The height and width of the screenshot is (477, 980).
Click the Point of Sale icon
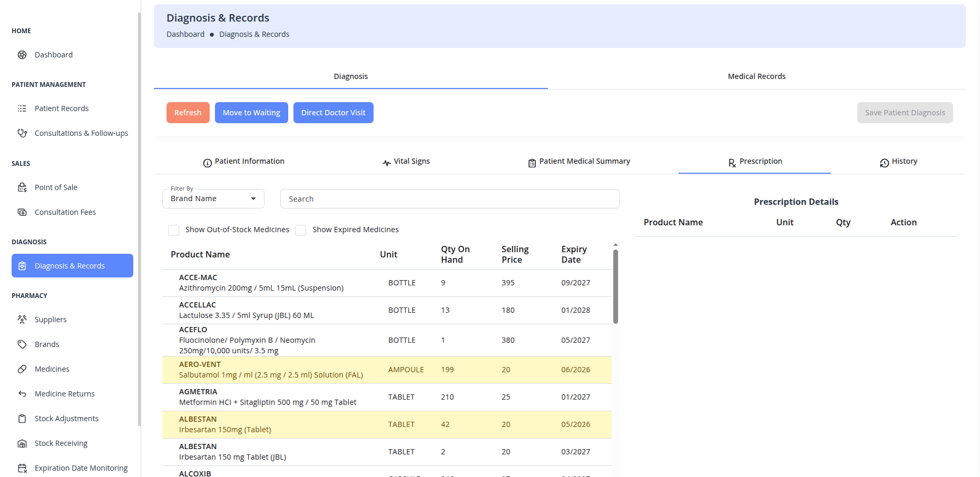tap(22, 187)
